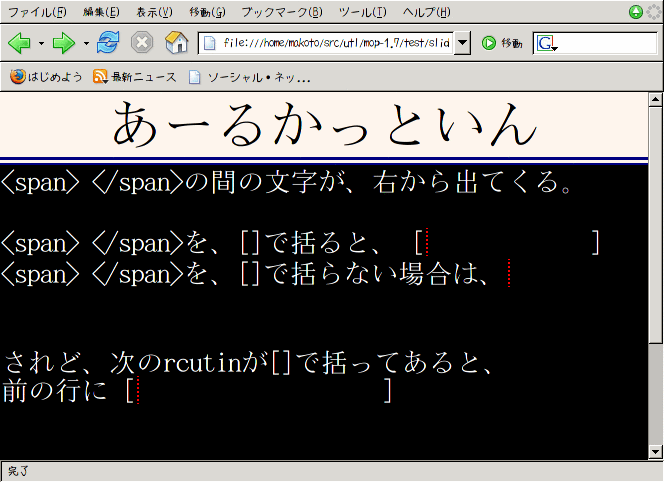
Task: Click the green Back arrow button
Action: (19, 43)
